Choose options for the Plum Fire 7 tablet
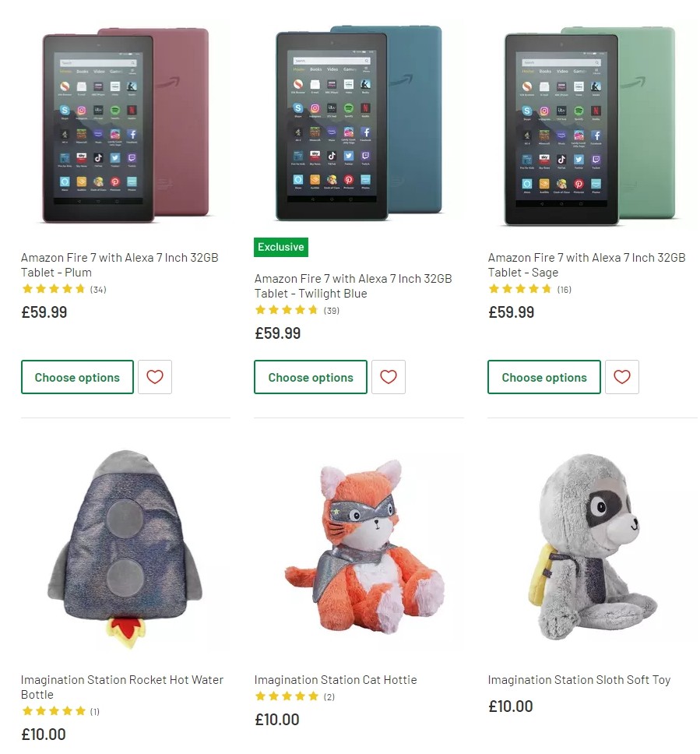The height and width of the screenshot is (754, 700). [x=77, y=377]
